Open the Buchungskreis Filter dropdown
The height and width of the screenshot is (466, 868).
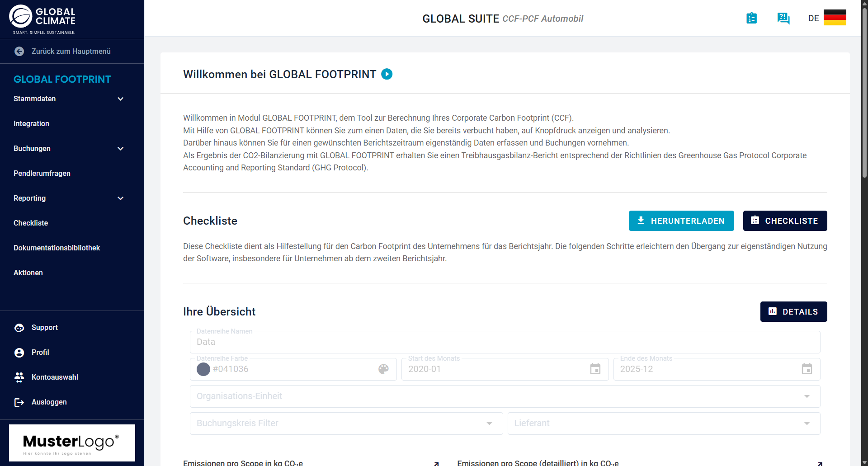tap(346, 424)
